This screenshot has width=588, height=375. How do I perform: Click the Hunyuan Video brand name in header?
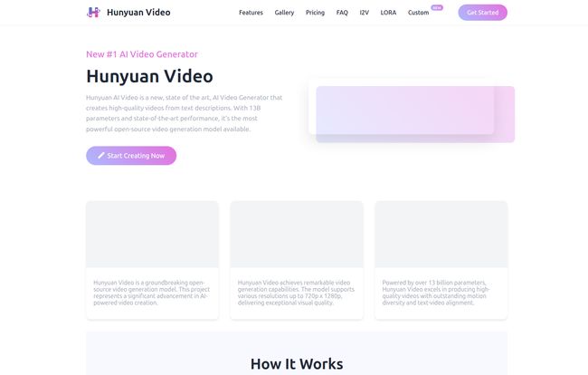click(138, 13)
